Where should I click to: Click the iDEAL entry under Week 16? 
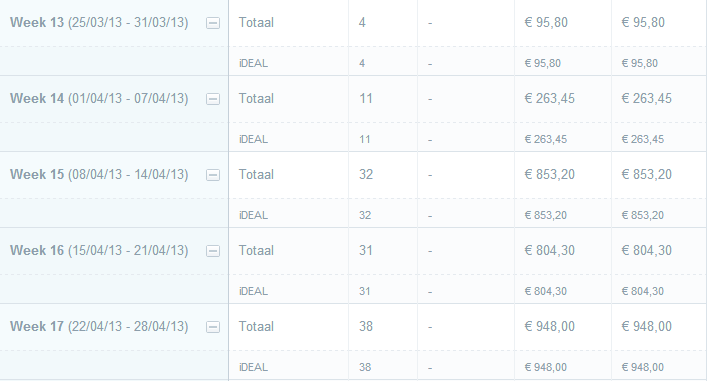coord(253,291)
